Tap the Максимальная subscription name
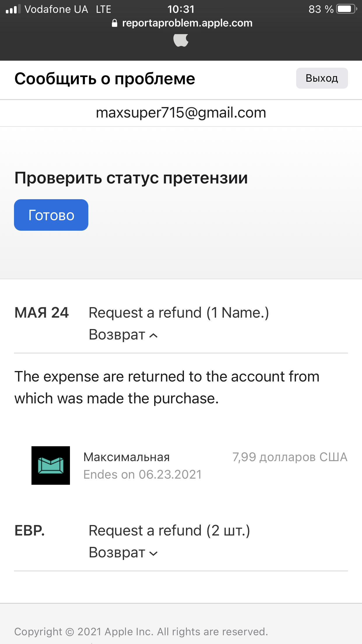Viewport: 362px width, 644px height. tap(126, 457)
